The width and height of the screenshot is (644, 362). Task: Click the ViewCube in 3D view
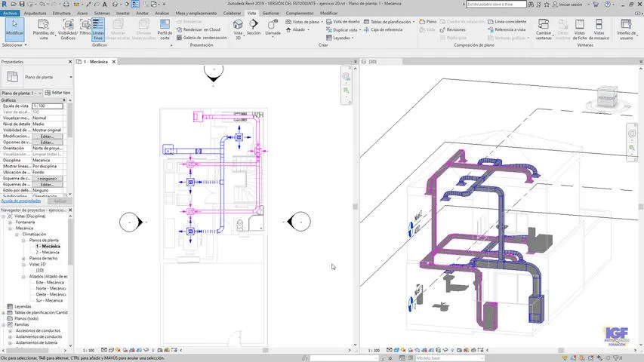click(606, 97)
